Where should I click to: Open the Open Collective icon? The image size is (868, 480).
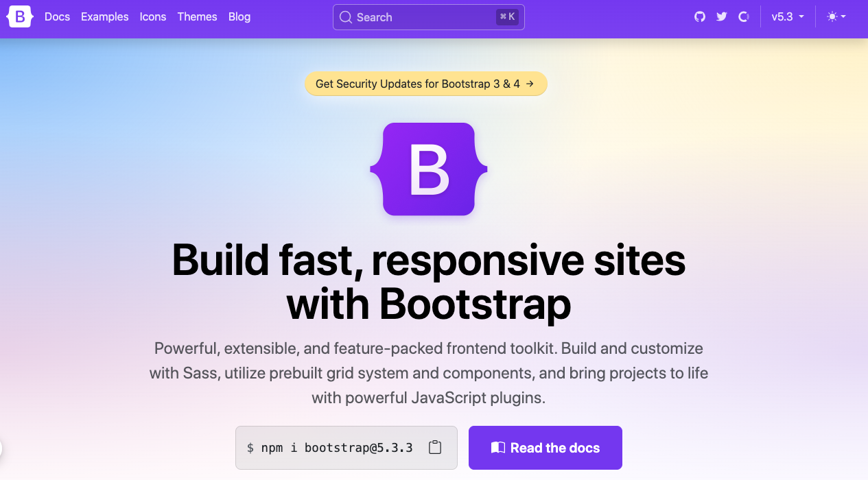744,16
